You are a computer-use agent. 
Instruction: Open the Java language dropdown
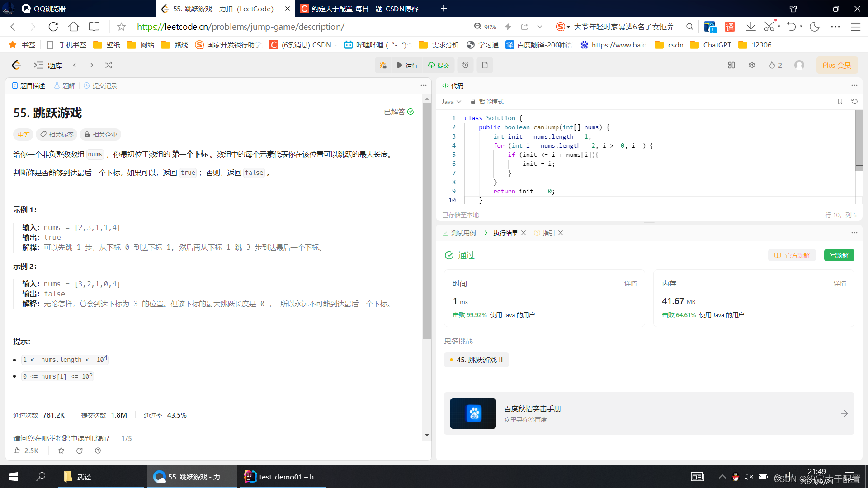pos(451,102)
